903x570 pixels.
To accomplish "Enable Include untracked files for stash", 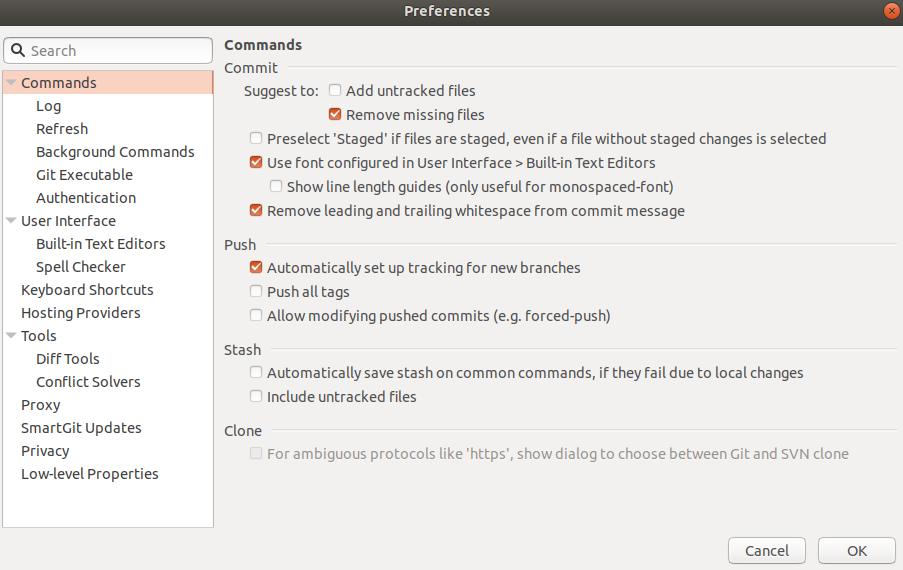I will 256,396.
